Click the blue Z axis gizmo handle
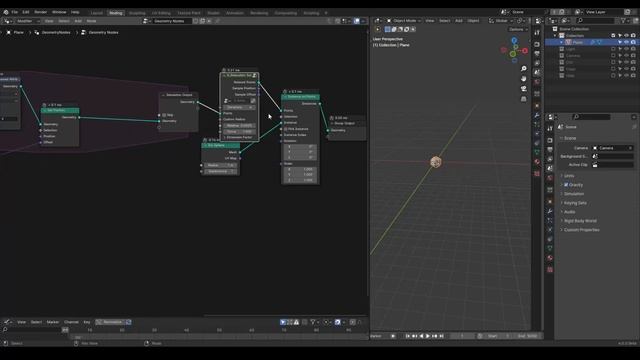Image resolution: width=640 pixels, height=360 pixels. pyautogui.click(x=514, y=40)
